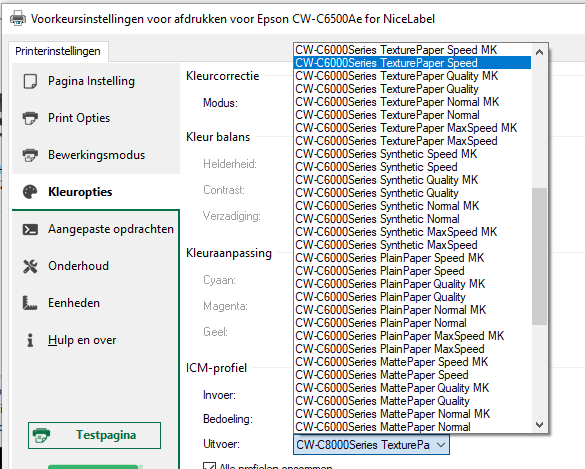Choose CW-C6000Series MattePaper Speed MK
Image resolution: width=585 pixels, height=469 pixels.
click(x=413, y=362)
